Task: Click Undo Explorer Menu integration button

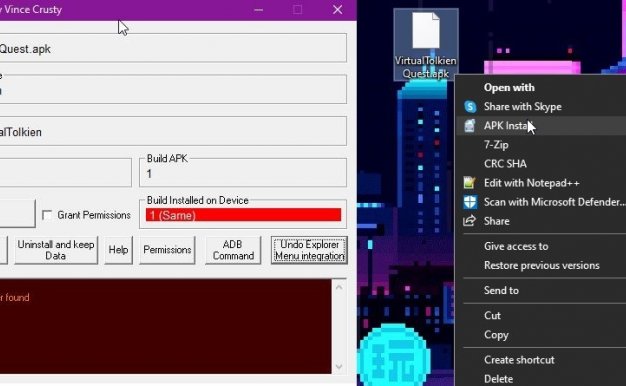Action: coord(309,250)
